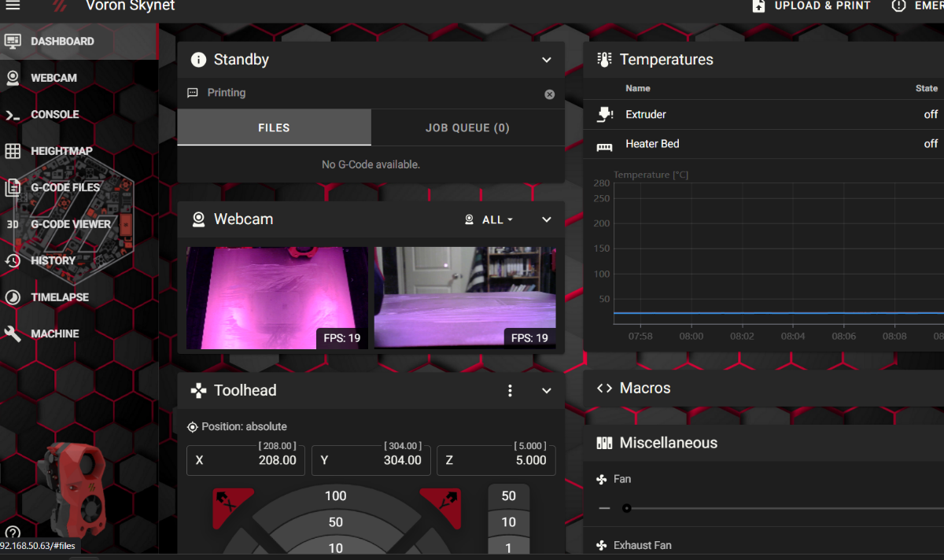944x560 pixels.
Task: Open the Dashboard page
Action: (79, 42)
